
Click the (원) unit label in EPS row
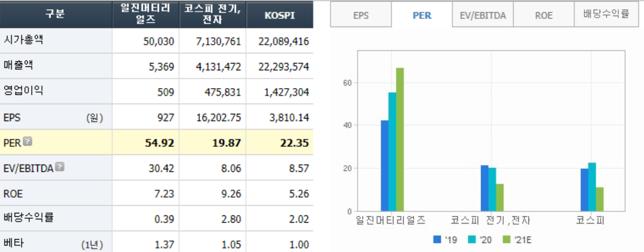pos(94,118)
